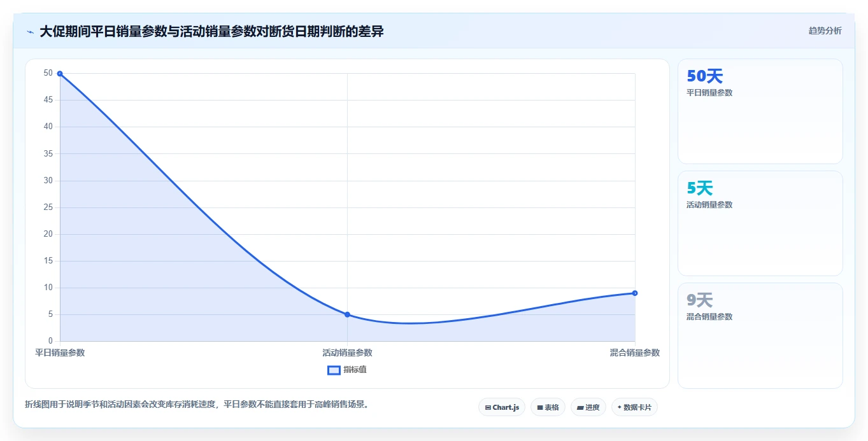Click the 趋势分析 label in the header
Image resolution: width=868 pixels, height=441 pixels.
coord(825,31)
